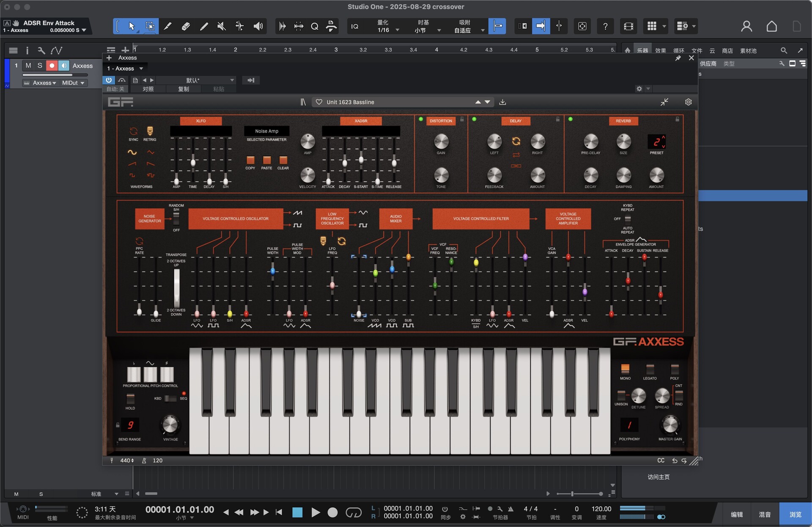Solo the Axxess track
This screenshot has width=812, height=527.
tap(40, 66)
